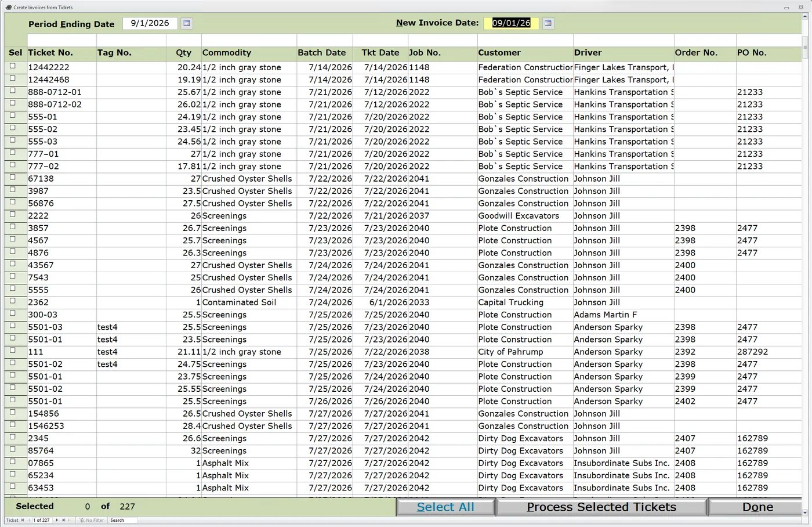Select ticket 07865 Asphalt Mix checkbox
The height and width of the screenshot is (527, 812).
13,461
